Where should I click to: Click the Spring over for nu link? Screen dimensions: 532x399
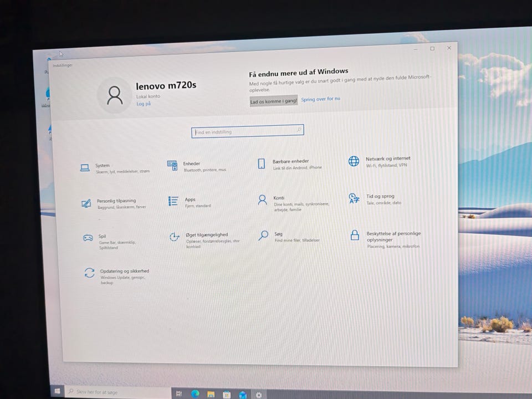coord(320,99)
